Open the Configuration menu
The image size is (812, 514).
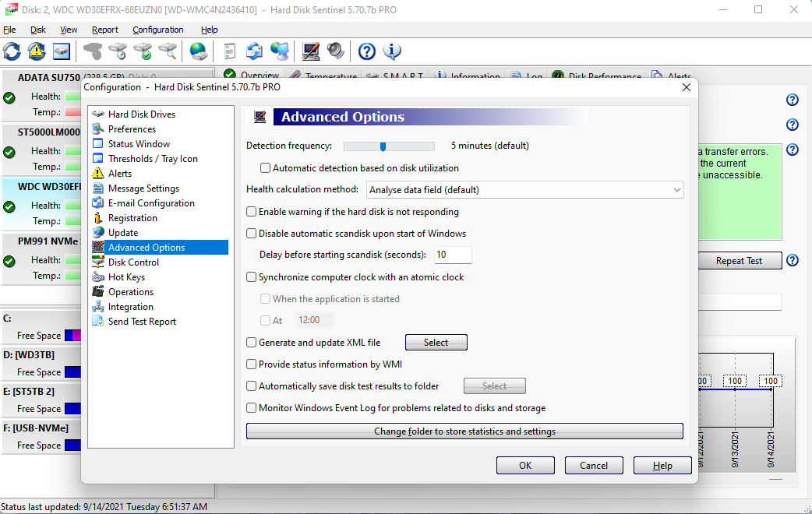point(158,30)
